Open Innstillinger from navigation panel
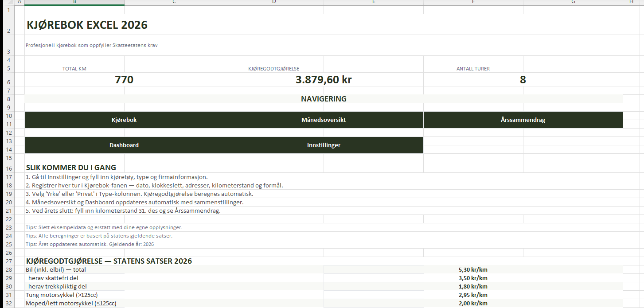644x308 pixels. (x=324, y=145)
